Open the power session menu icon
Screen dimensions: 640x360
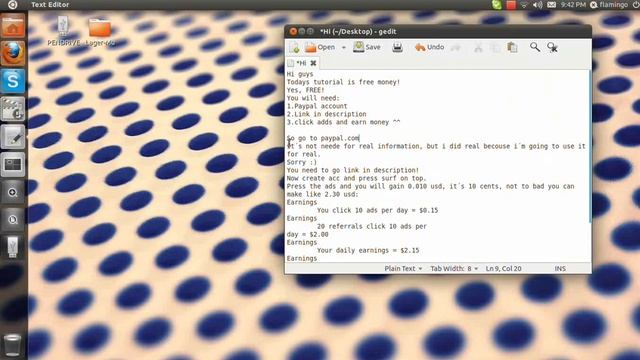[636, 4]
